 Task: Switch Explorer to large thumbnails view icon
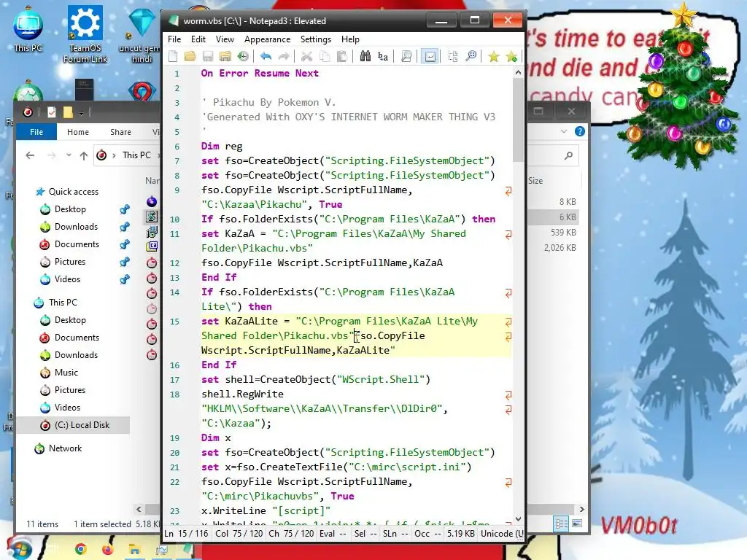577,524
